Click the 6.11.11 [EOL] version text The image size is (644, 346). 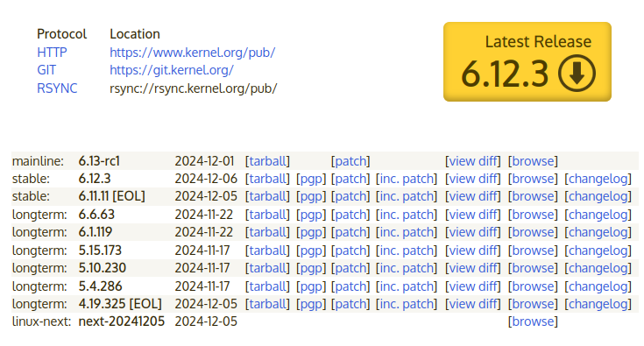112,196
